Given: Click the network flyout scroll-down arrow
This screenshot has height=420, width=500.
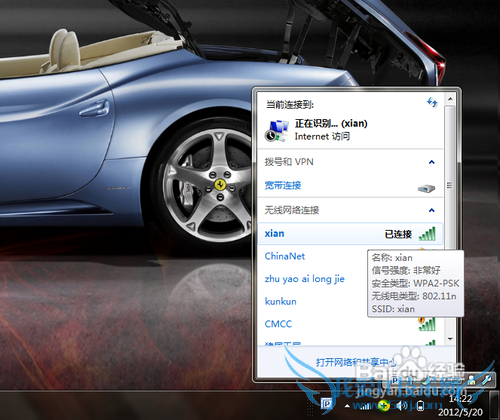Looking at the screenshot, I should [x=450, y=339].
